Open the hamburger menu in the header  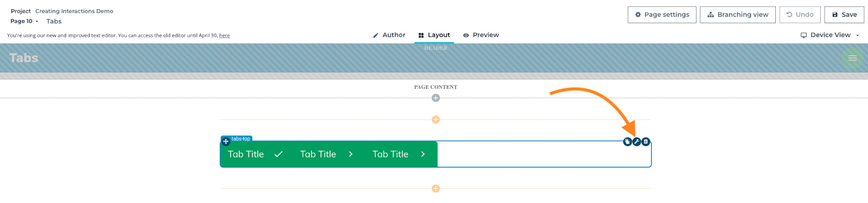[852, 58]
